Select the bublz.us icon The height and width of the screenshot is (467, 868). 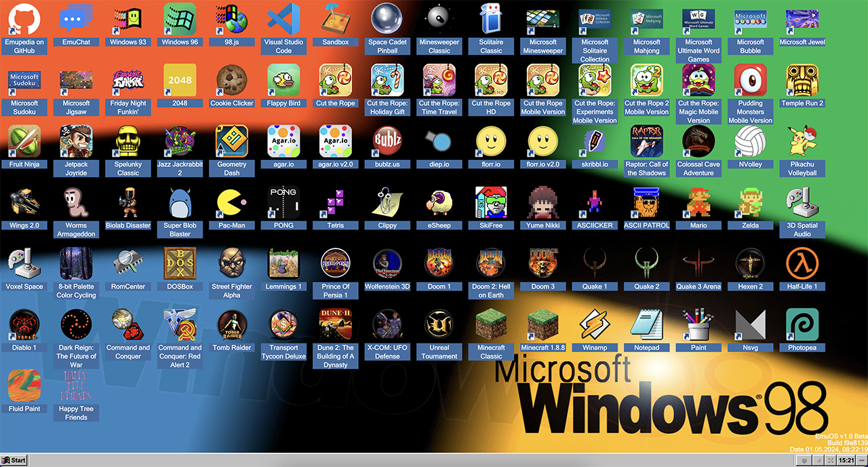(388, 141)
